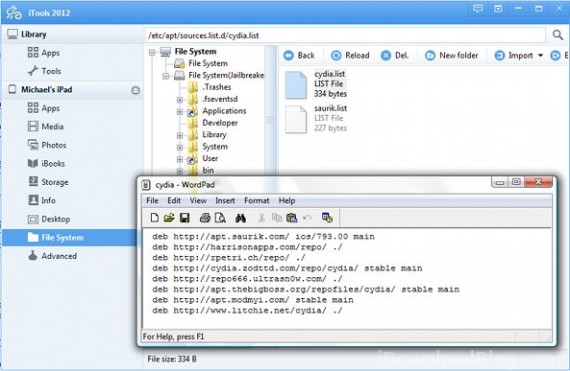Click the search magnifier beside path field

coord(558,35)
